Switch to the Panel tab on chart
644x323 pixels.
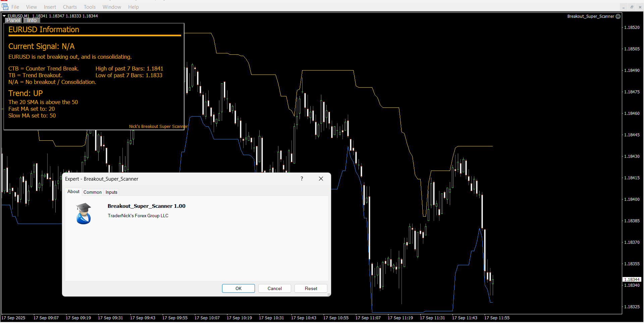13,20
